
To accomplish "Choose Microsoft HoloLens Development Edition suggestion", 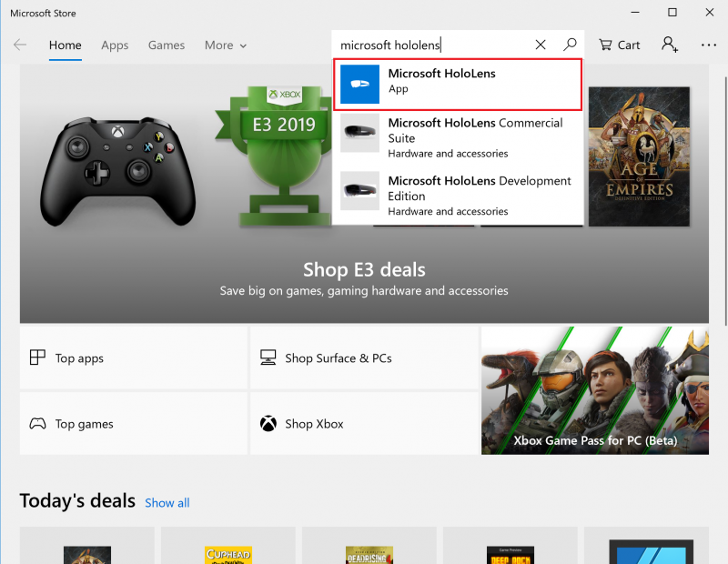I will click(x=458, y=196).
